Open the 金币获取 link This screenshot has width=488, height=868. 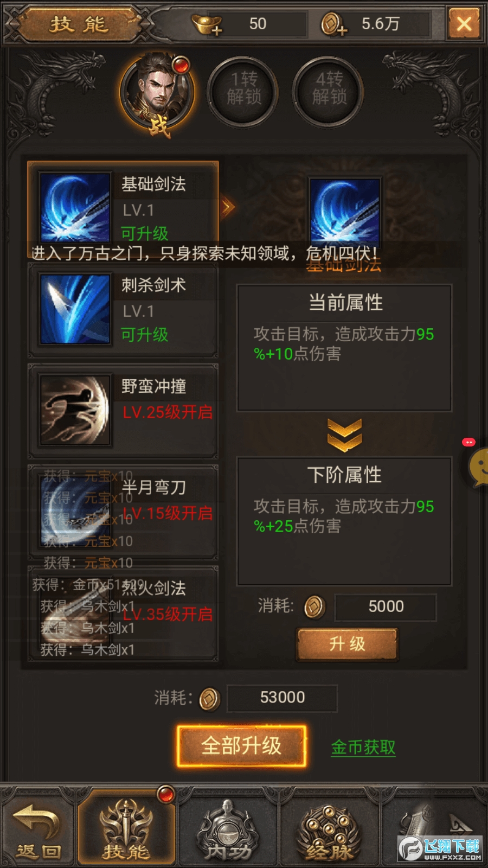(363, 747)
